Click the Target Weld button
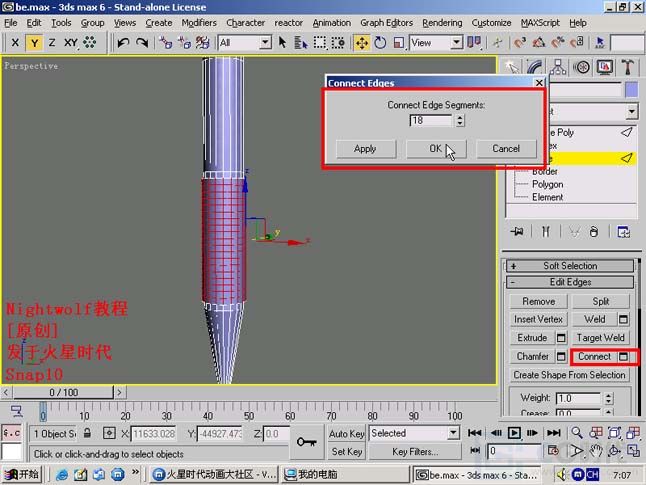The width and height of the screenshot is (646, 485). 600,338
